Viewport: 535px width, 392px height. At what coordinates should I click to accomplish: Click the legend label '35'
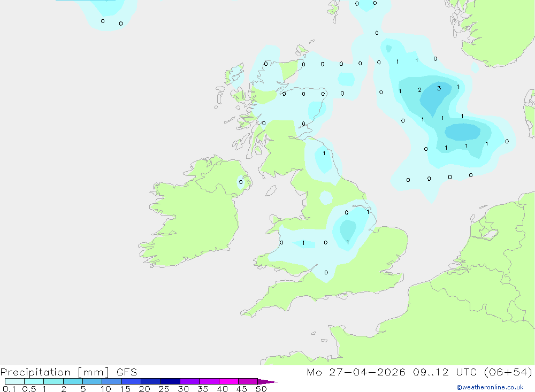[203, 389]
